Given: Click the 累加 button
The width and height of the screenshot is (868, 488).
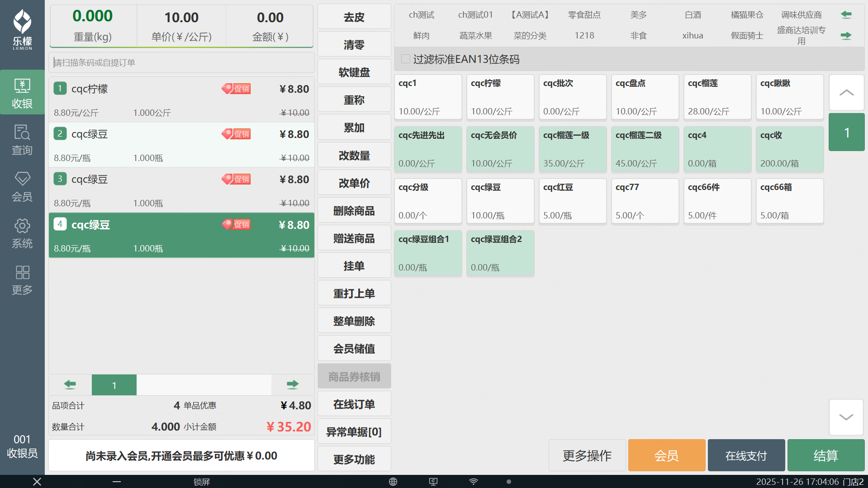Looking at the screenshot, I should tap(354, 128).
